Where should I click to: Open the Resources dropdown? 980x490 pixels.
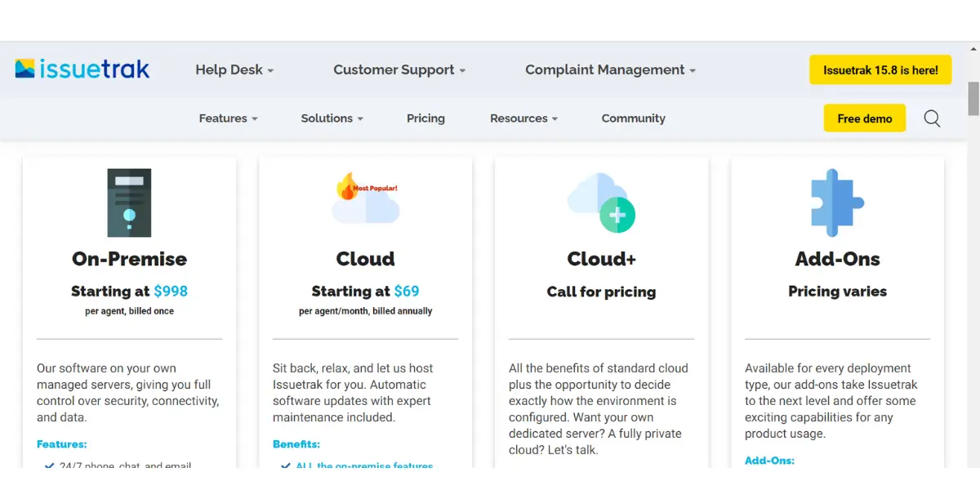click(x=523, y=118)
